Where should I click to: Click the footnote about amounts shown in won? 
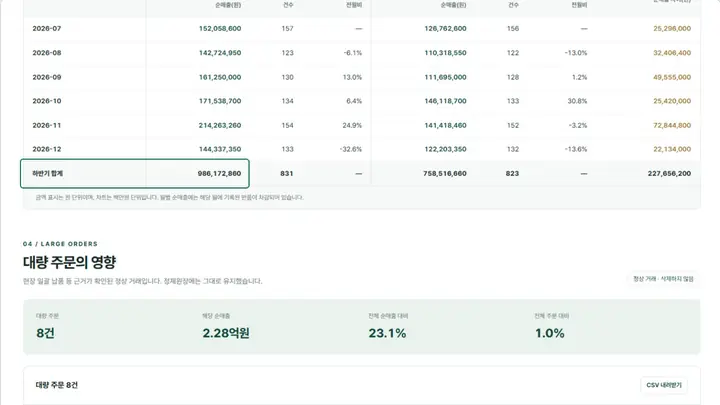(x=169, y=197)
